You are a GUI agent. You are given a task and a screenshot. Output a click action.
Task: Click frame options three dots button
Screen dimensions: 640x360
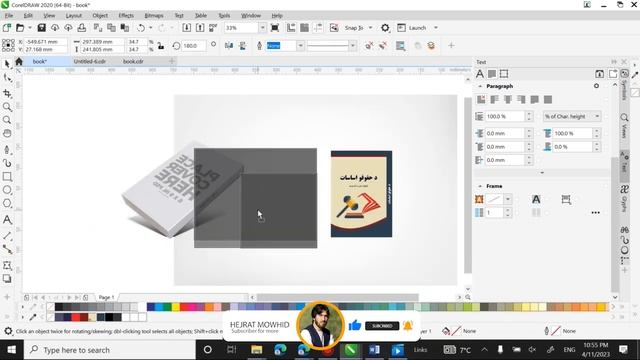[x=596, y=213]
